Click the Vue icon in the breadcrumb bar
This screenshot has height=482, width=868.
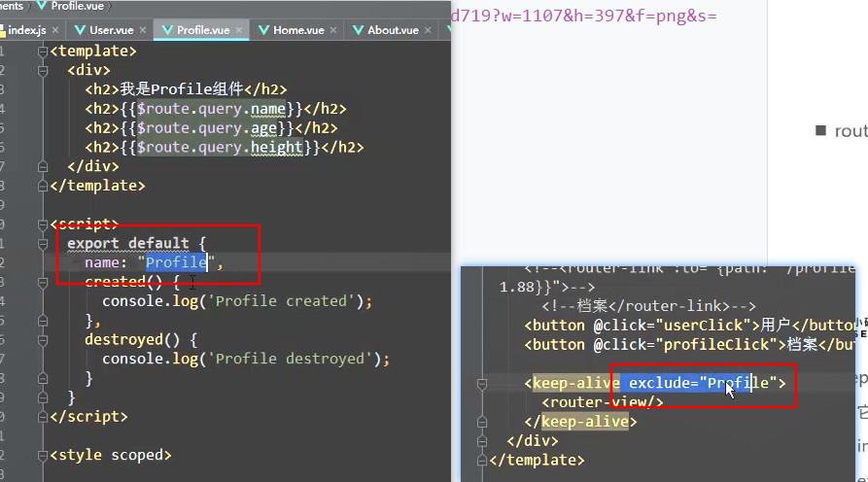coord(42,6)
